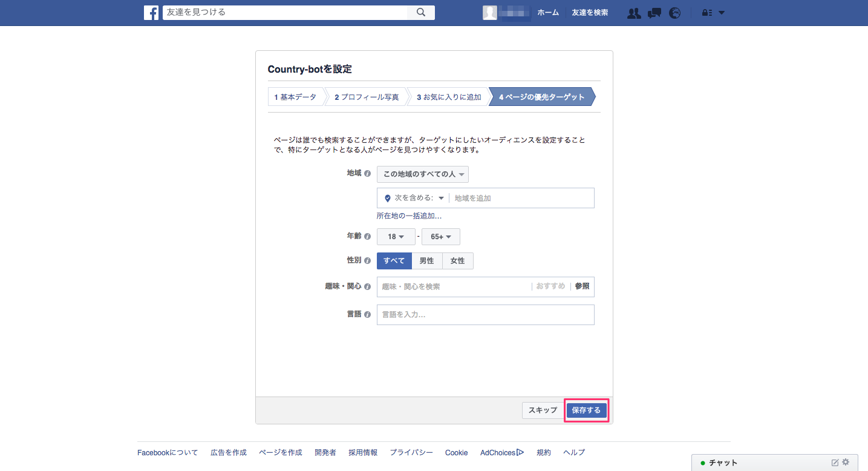Image resolution: width=868 pixels, height=471 pixels.
Task: Click the search magnifier icon
Action: 421,13
